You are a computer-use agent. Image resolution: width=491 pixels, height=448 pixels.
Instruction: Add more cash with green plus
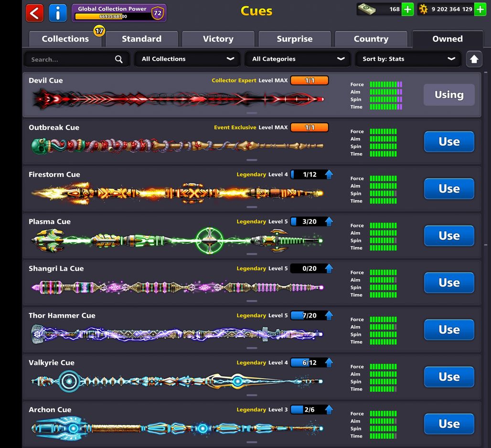[x=407, y=10]
